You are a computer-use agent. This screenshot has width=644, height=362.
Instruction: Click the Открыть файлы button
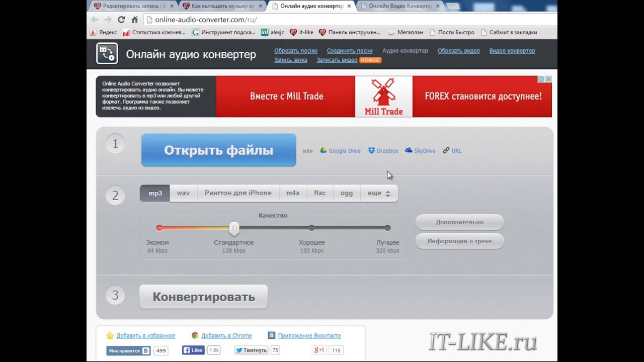point(218,150)
